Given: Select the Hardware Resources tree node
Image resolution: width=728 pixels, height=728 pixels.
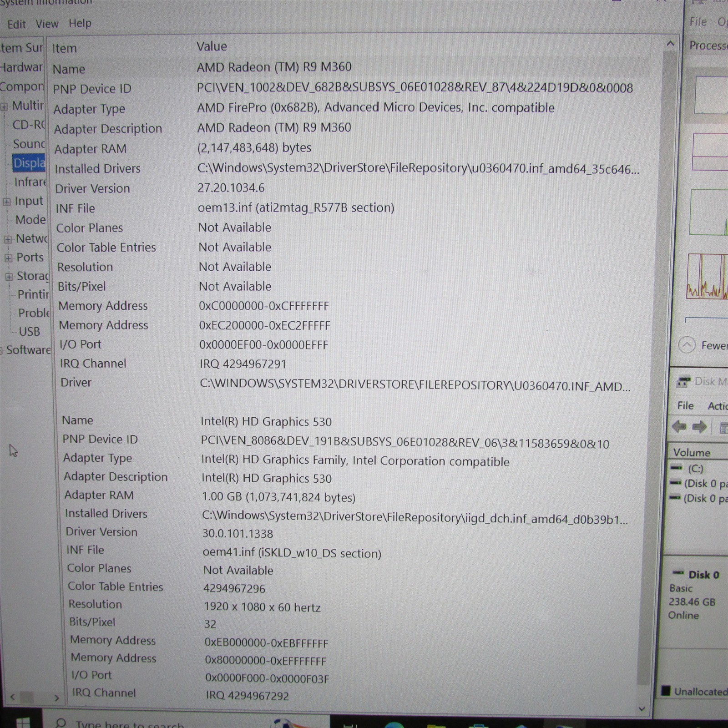Looking at the screenshot, I should tap(21, 67).
